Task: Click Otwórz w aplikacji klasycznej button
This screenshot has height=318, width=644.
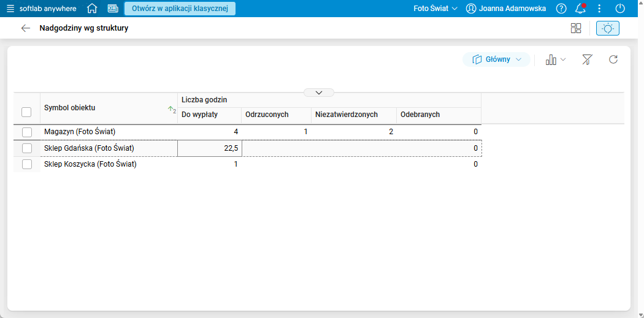Action: (x=180, y=9)
